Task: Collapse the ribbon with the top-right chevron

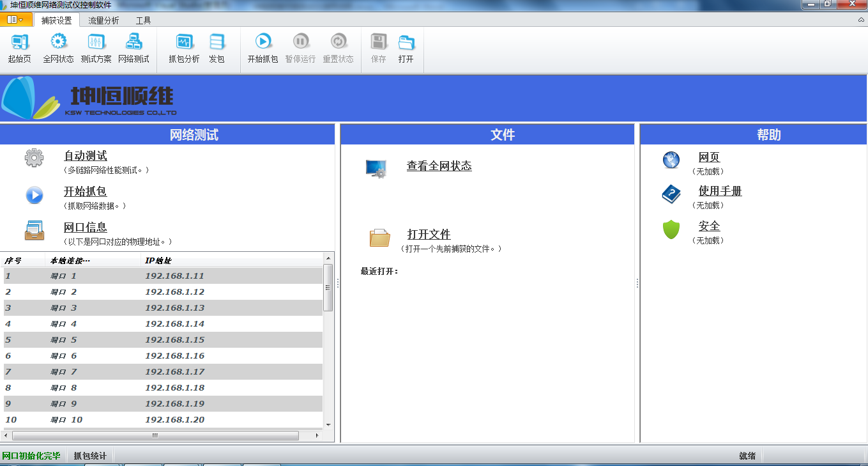Action: pyautogui.click(x=861, y=20)
